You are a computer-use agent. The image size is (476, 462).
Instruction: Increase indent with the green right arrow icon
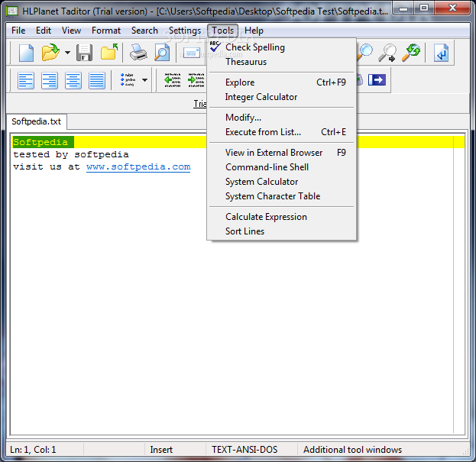[196, 80]
